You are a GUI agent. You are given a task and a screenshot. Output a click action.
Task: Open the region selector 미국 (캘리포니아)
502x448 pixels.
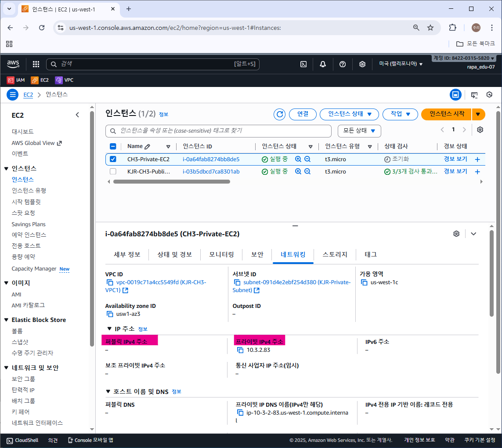(401, 64)
